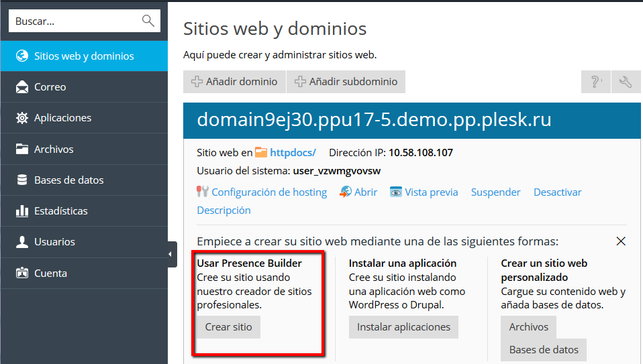The width and height of the screenshot is (643, 364).
Task: Click the Abrir site link
Action: (365, 192)
